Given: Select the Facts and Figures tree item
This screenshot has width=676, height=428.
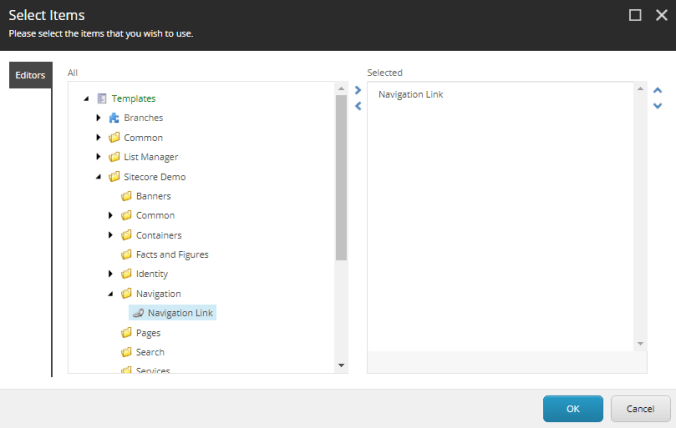Looking at the screenshot, I should [172, 255].
